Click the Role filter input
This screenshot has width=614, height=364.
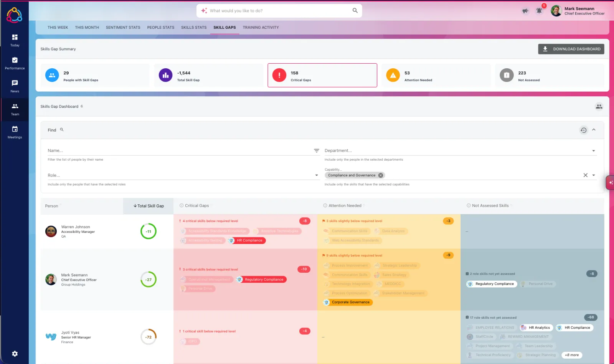180,175
